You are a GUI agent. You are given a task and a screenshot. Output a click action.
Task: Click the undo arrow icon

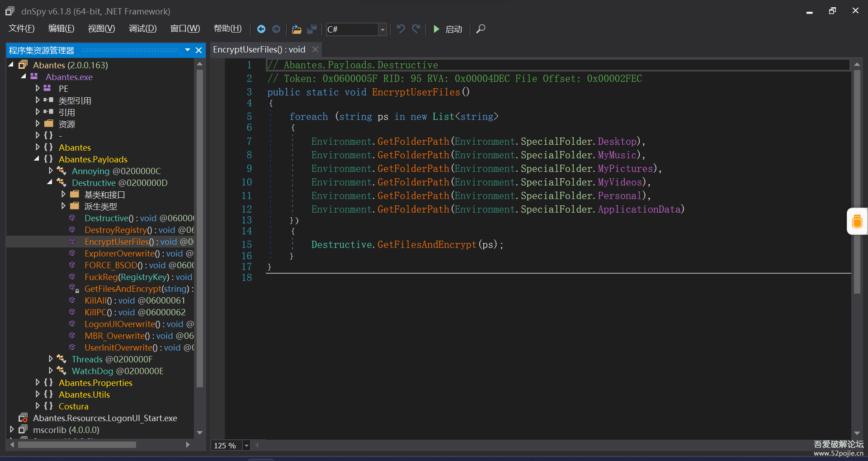tap(401, 29)
